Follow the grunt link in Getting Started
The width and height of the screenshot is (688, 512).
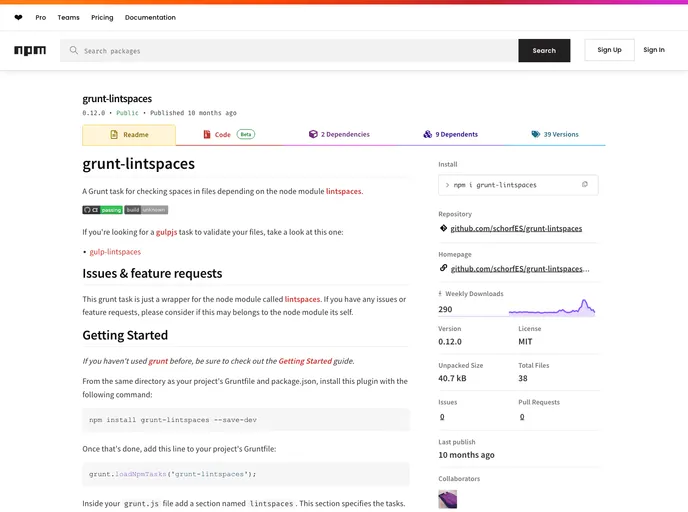click(x=158, y=361)
